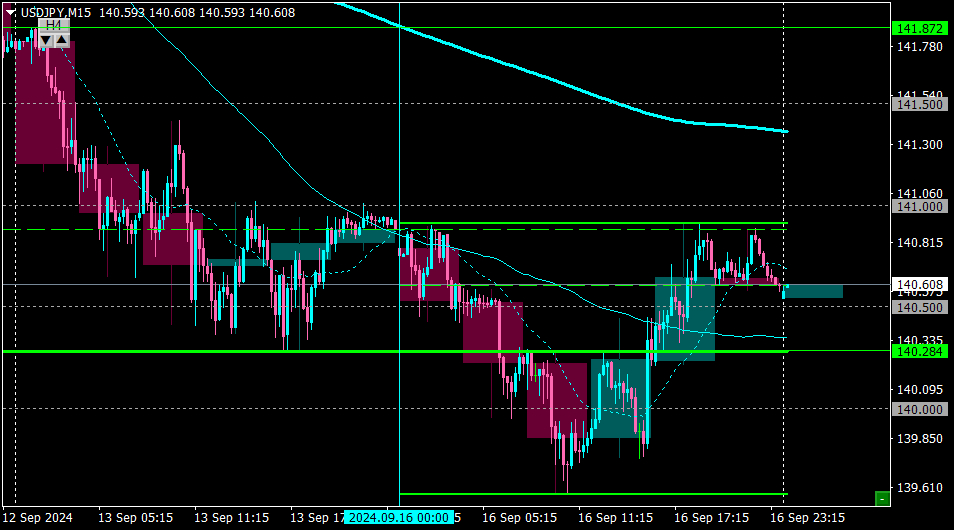This screenshot has width=954, height=530.
Task: Open the chart menu triangle beside USDJPY
Action: click(x=10, y=12)
